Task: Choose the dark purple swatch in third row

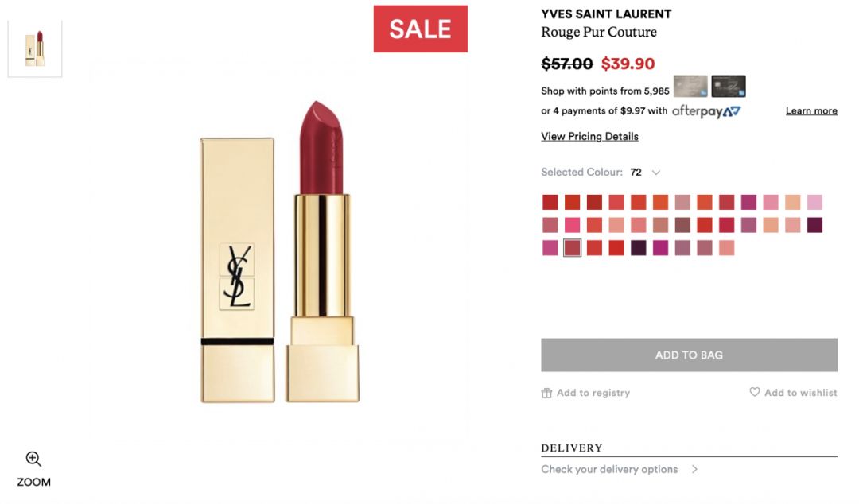Action: [x=638, y=248]
